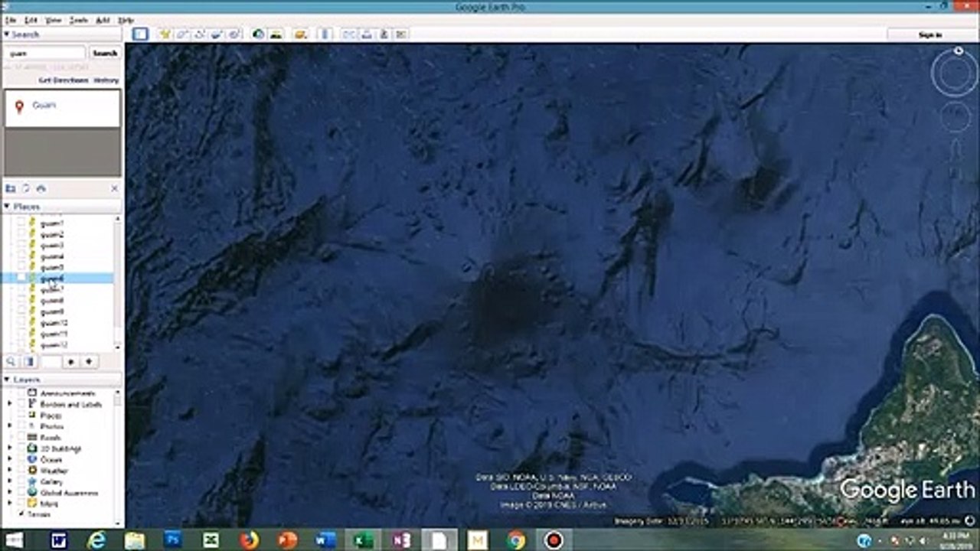Click the Print toolbar icon
Viewport: 980px width, 551px height.
367,34
